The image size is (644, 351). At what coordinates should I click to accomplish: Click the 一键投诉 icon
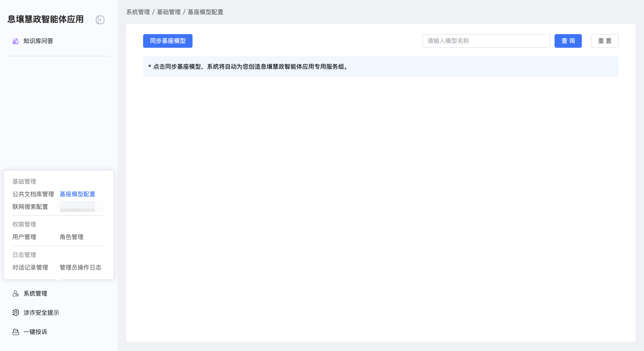[16, 332]
